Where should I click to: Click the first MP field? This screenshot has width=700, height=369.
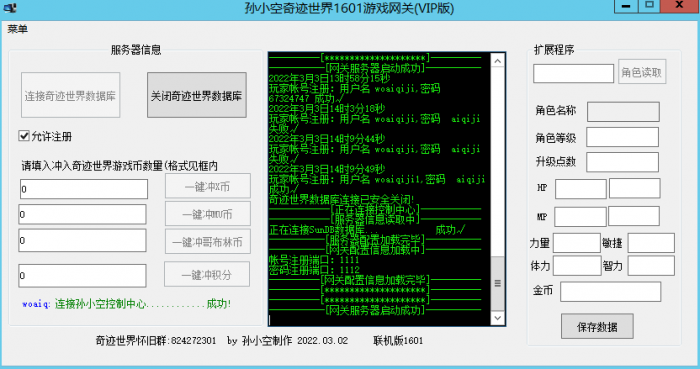pyautogui.click(x=581, y=217)
